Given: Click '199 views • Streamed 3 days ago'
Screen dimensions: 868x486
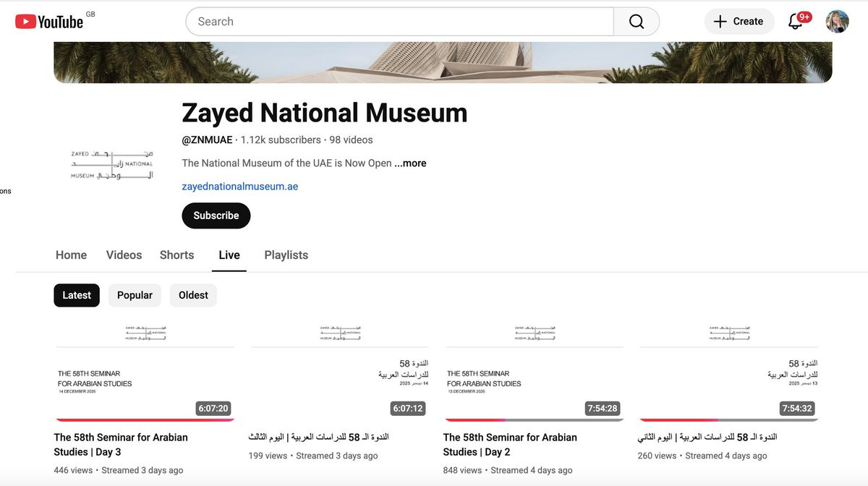Looking at the screenshot, I should click(313, 456).
